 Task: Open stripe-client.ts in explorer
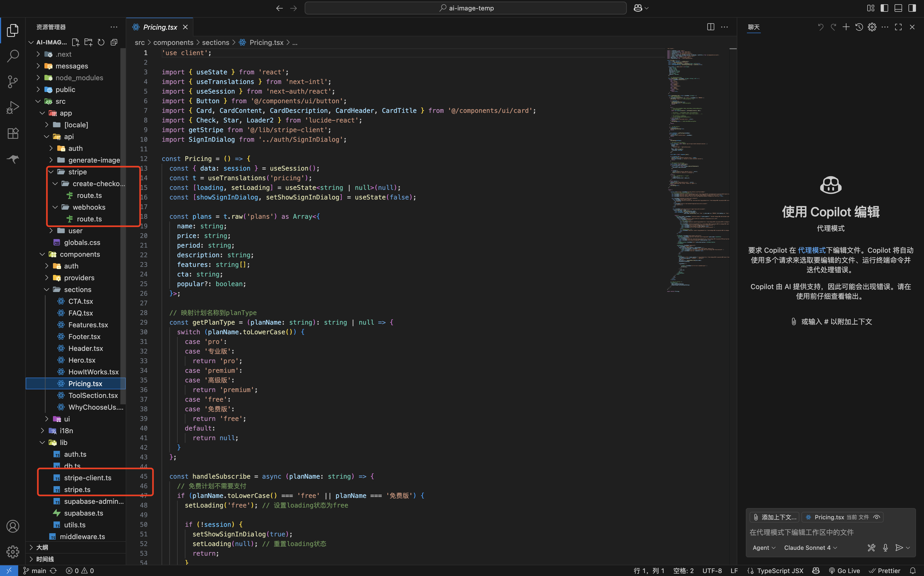pos(88,478)
